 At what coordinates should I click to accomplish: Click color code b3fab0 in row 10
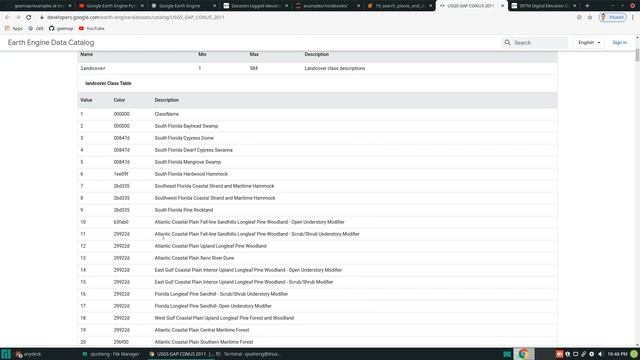121,222
